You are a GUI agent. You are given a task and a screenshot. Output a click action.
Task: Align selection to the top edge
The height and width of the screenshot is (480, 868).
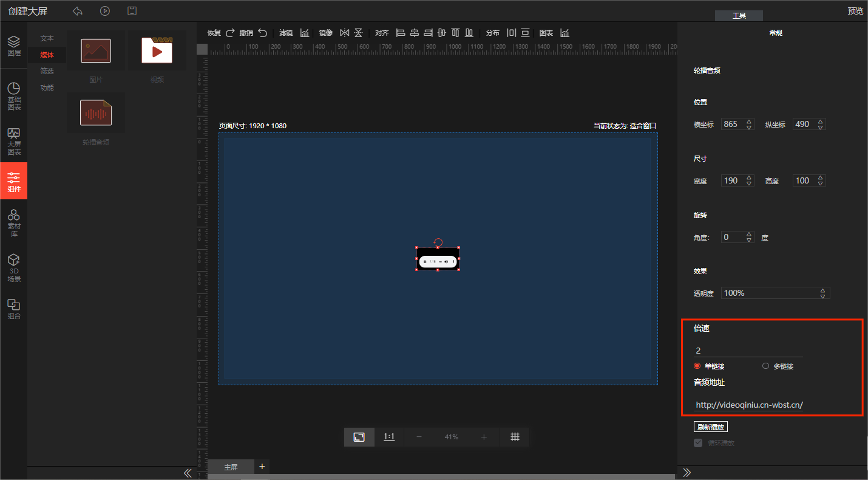click(455, 33)
